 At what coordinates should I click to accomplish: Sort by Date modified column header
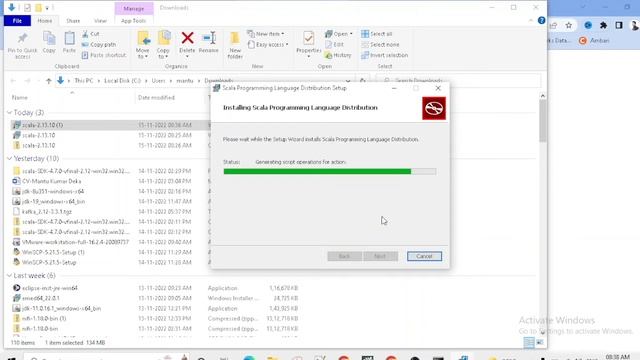coord(156,98)
